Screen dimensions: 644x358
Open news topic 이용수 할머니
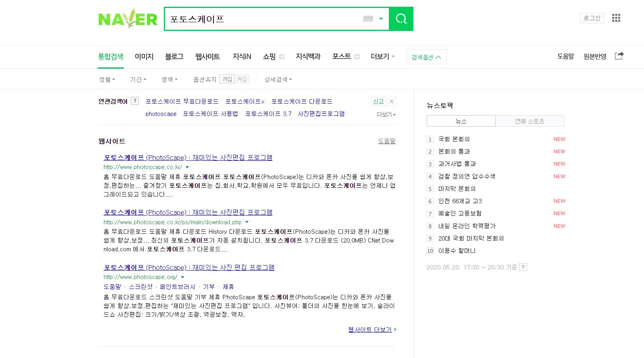(457, 250)
